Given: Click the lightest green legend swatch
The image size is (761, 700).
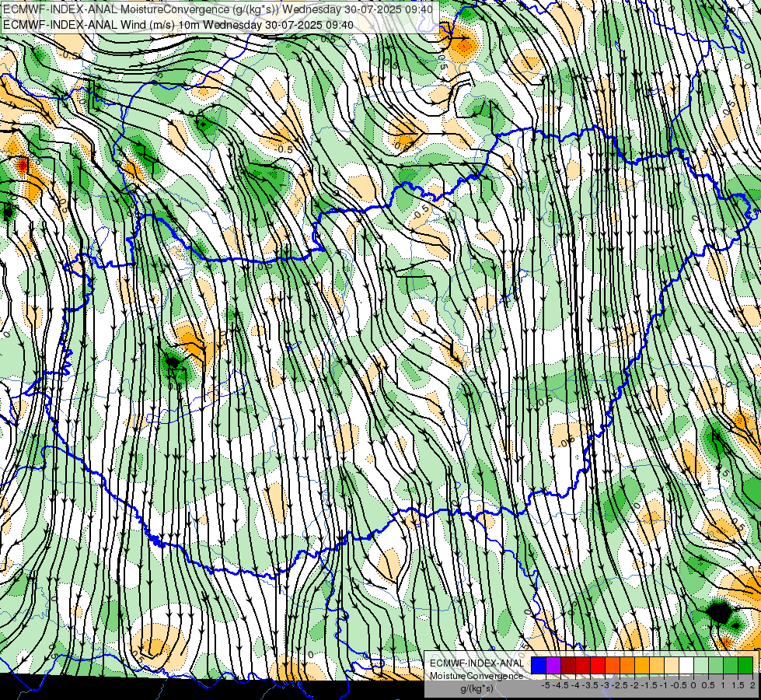Looking at the screenshot, I should click(x=701, y=665).
